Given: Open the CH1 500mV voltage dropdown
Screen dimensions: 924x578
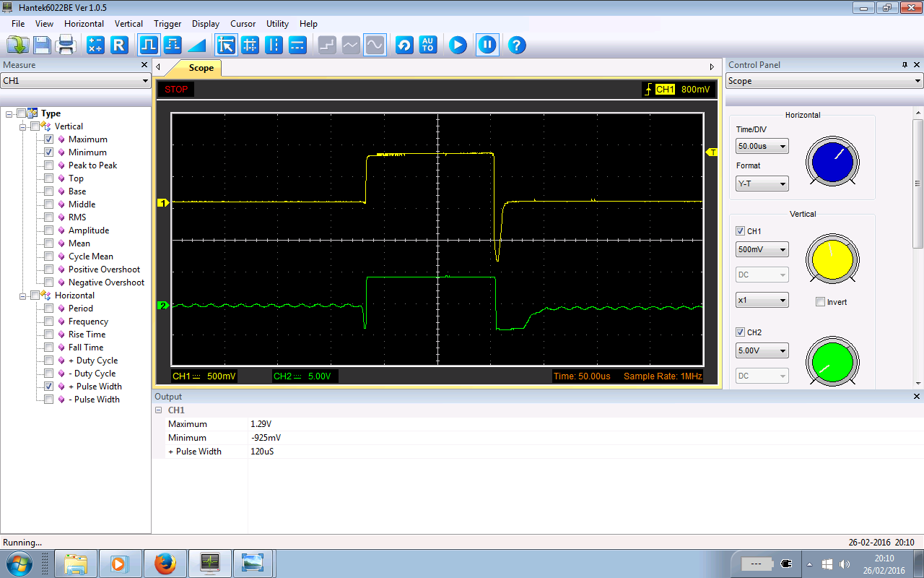Looking at the screenshot, I should 762,249.
